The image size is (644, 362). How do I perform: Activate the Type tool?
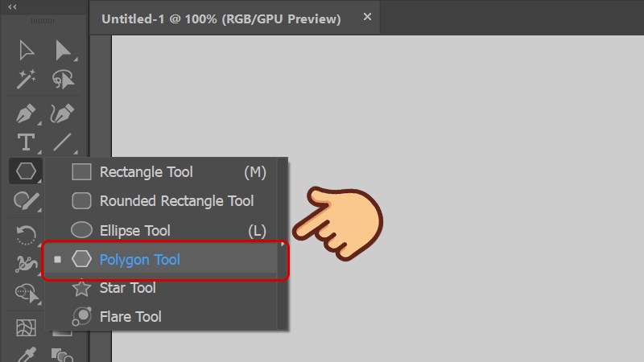(x=27, y=142)
